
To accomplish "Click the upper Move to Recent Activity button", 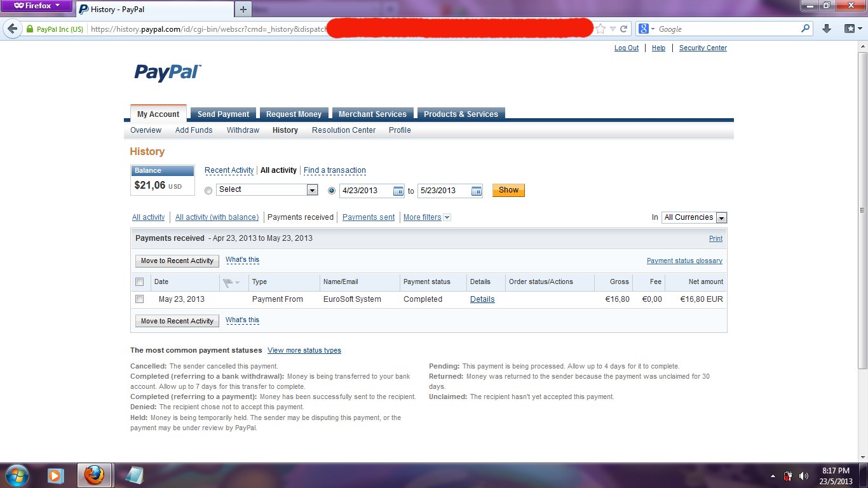I will (x=177, y=261).
